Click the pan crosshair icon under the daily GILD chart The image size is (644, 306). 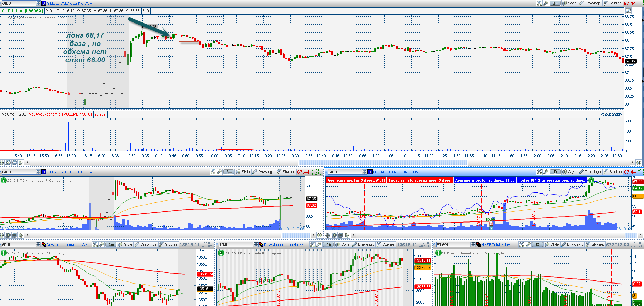pos(328,235)
